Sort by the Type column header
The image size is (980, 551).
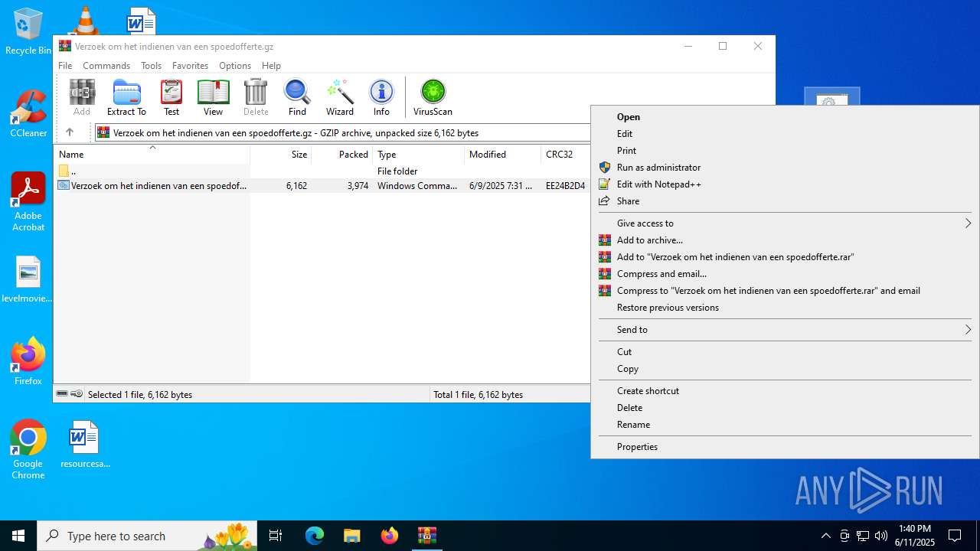coord(418,155)
